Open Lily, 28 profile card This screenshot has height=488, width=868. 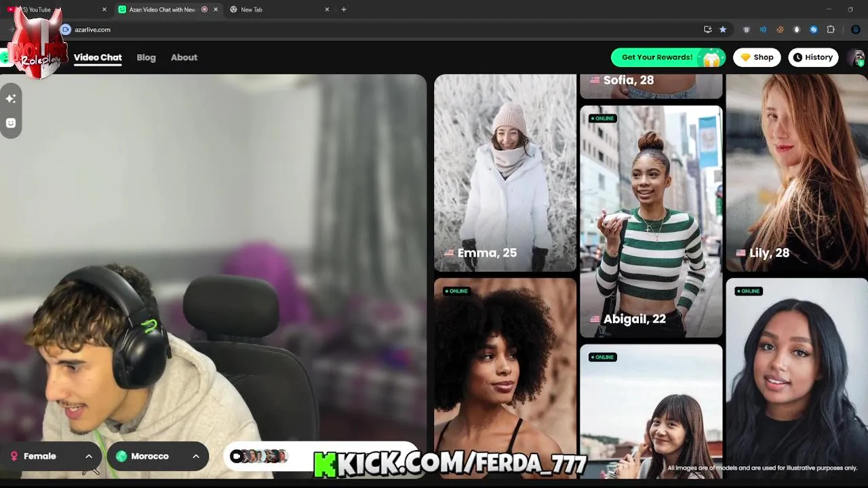797,173
